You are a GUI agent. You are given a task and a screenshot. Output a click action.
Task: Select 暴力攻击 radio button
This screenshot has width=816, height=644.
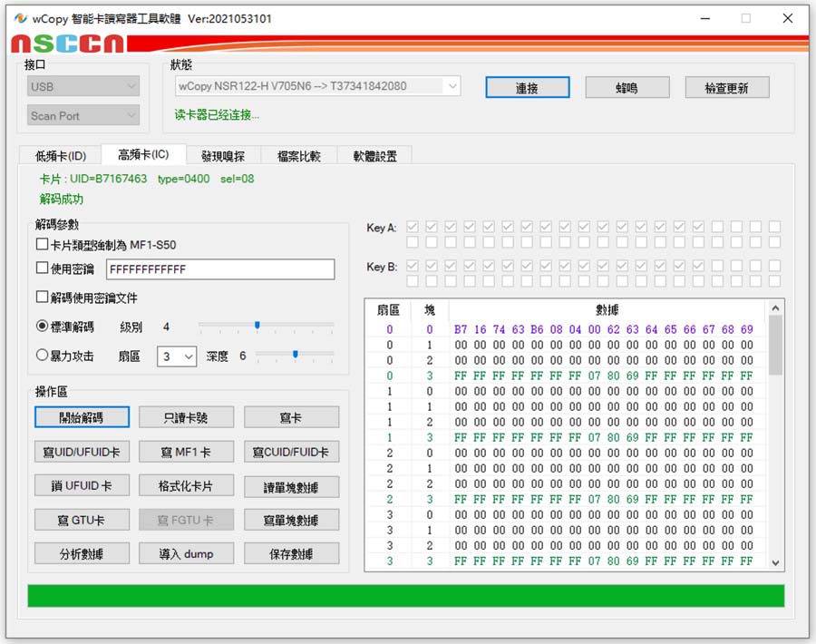coord(42,356)
